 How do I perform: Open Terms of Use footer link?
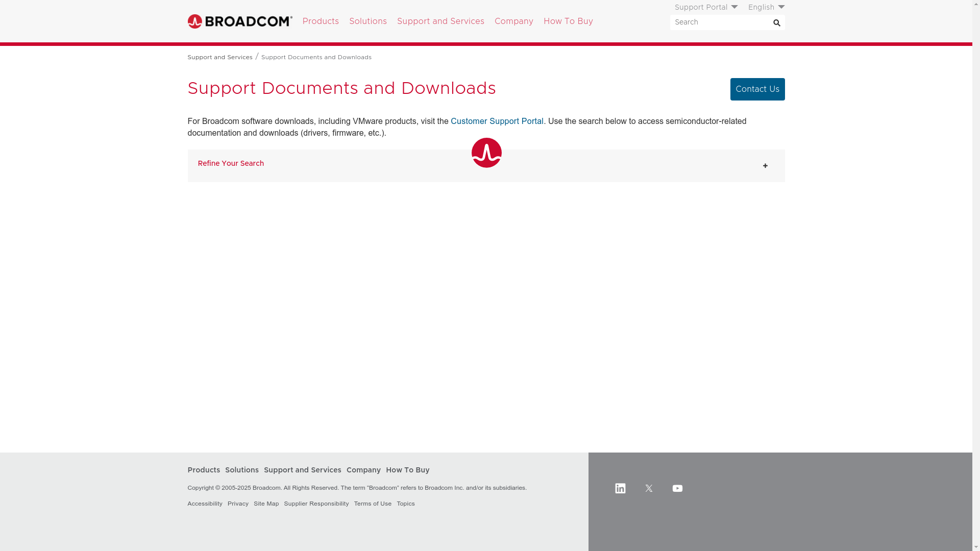373,504
